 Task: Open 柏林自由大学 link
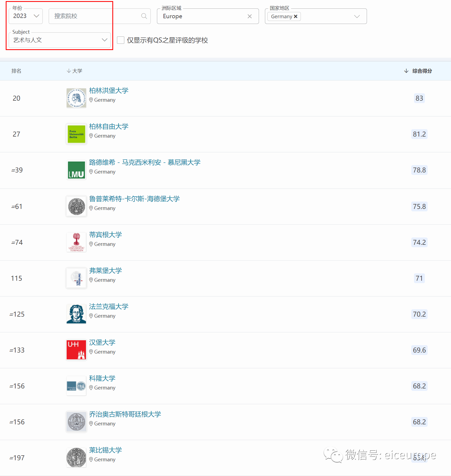109,126
